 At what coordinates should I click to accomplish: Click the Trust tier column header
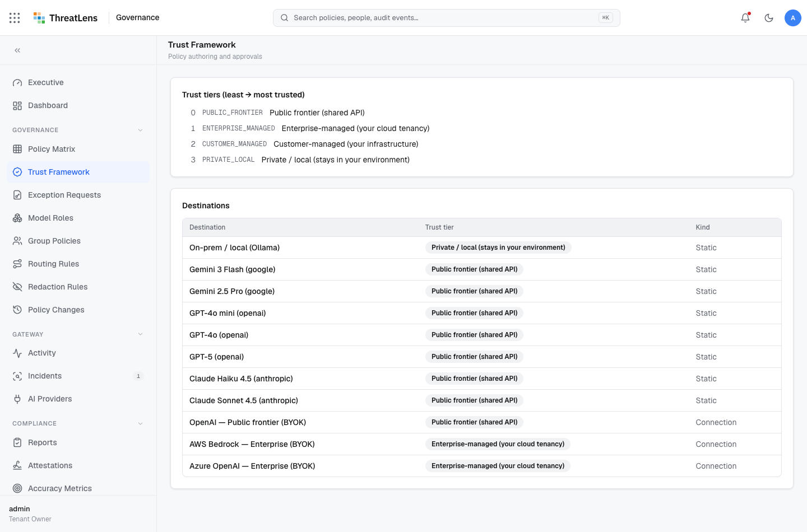[x=439, y=227]
